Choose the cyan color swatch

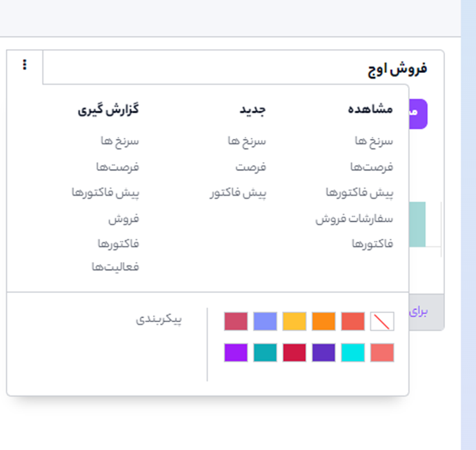click(x=353, y=353)
